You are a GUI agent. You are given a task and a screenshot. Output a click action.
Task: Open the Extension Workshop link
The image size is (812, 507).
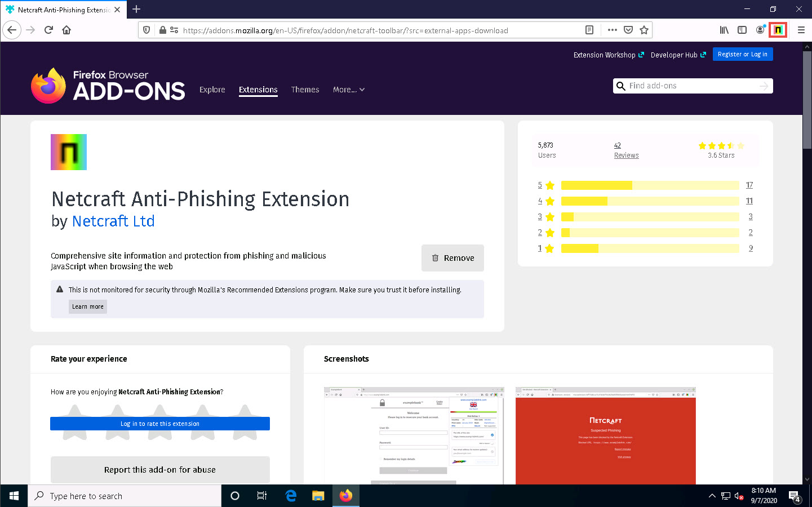pyautogui.click(x=609, y=55)
